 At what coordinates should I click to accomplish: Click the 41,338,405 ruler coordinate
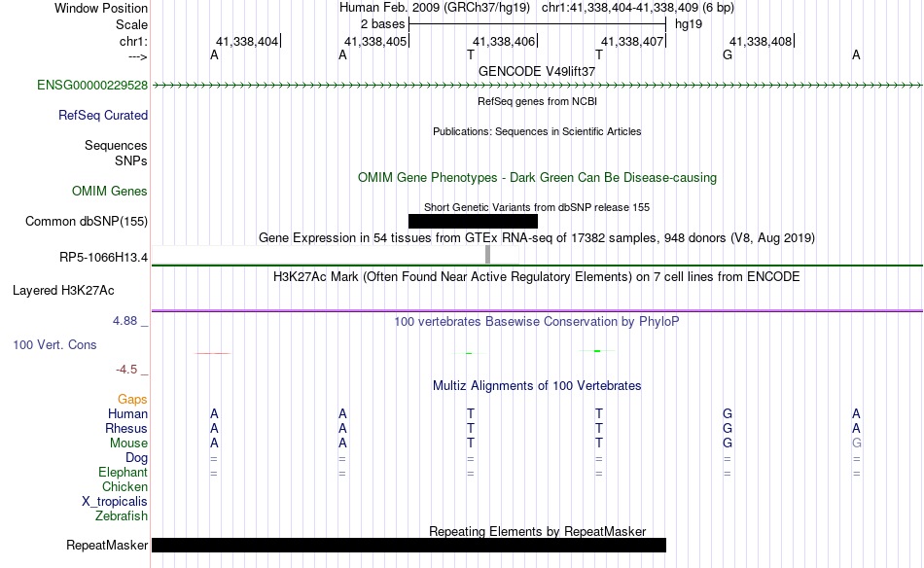tap(375, 41)
